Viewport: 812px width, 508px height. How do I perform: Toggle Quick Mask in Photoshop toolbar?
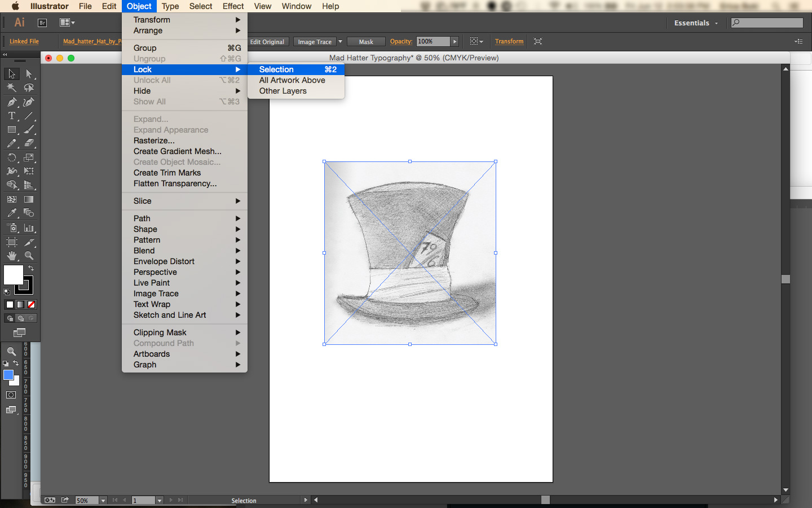click(x=11, y=395)
